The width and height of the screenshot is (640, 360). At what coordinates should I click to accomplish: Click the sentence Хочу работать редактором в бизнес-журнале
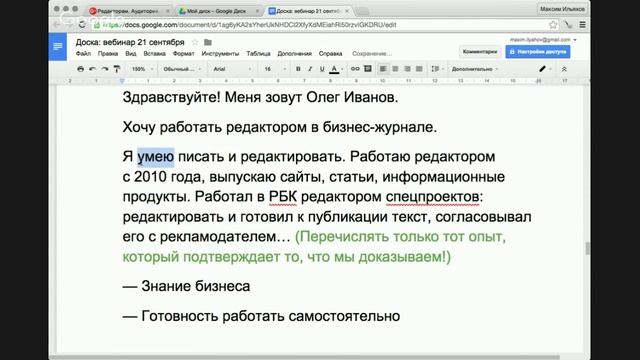tap(280, 127)
